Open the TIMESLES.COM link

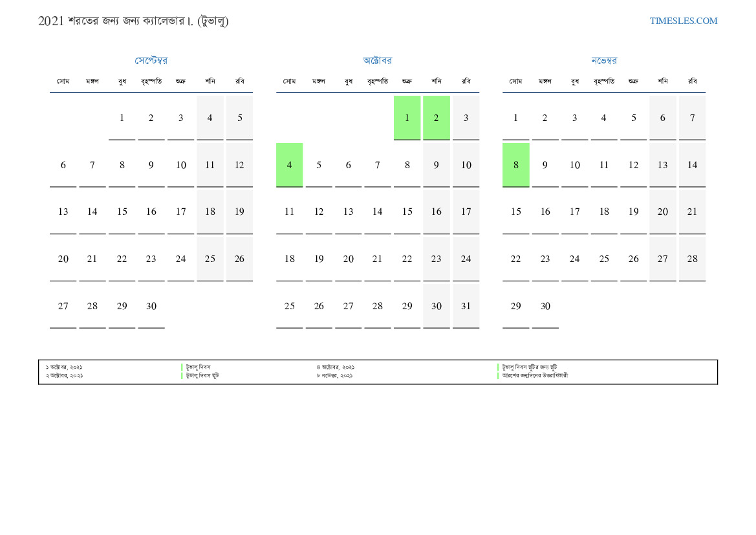pos(683,21)
